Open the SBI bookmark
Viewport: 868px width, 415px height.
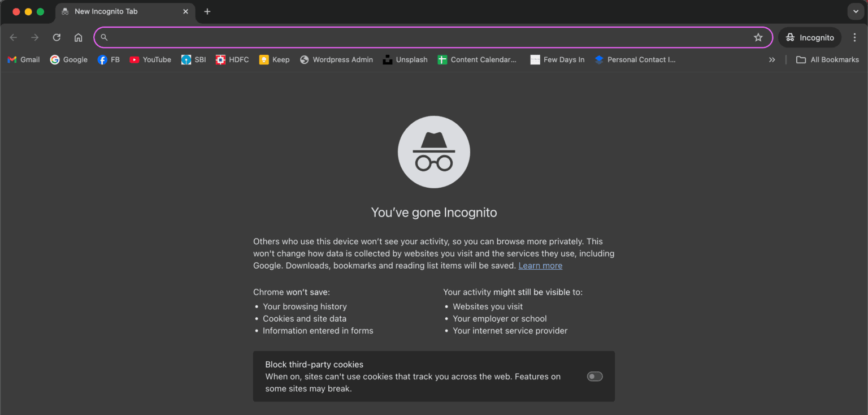pos(193,59)
